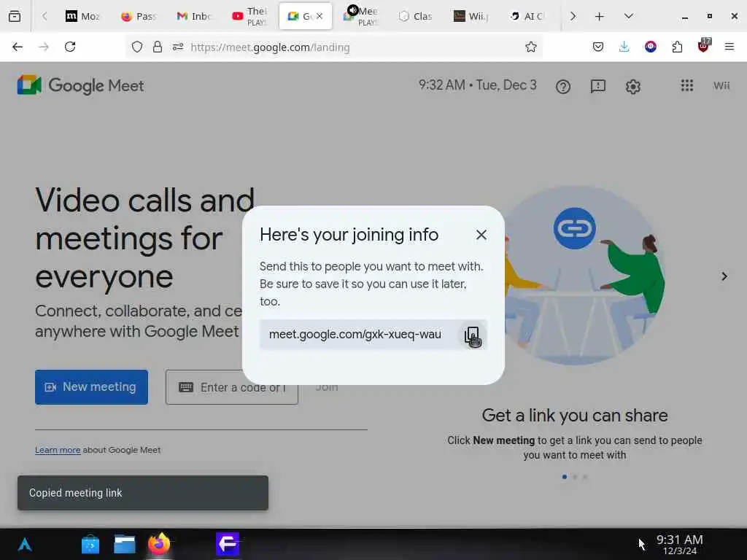Reload the current page

click(x=70, y=47)
